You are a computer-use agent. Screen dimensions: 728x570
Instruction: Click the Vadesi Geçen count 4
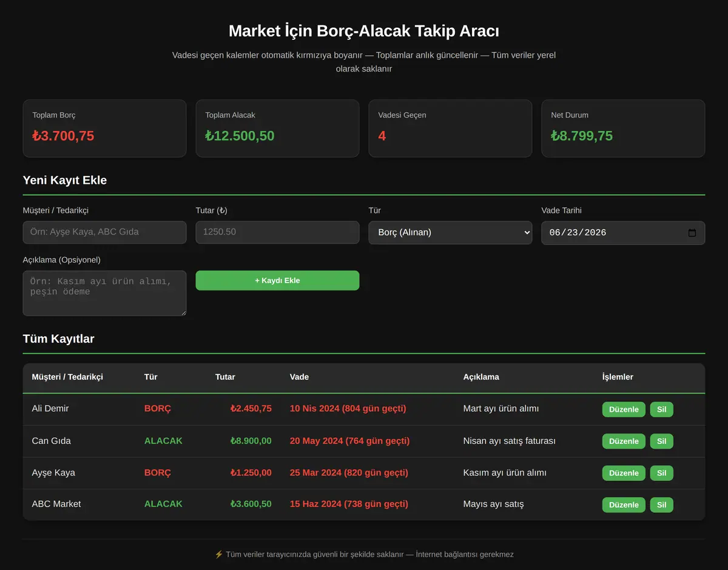click(382, 136)
